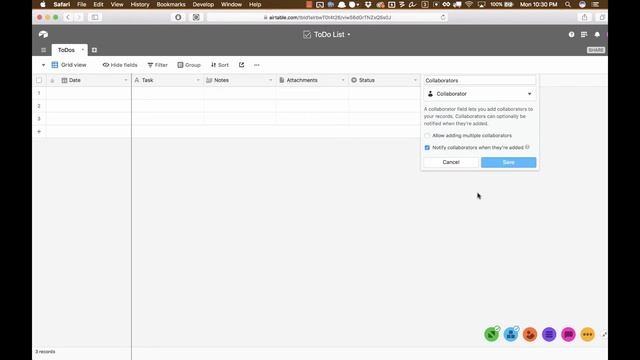This screenshot has height=360, width=640.
Task: Click the expand arrows icon at bottom right
Action: [x=604, y=334]
